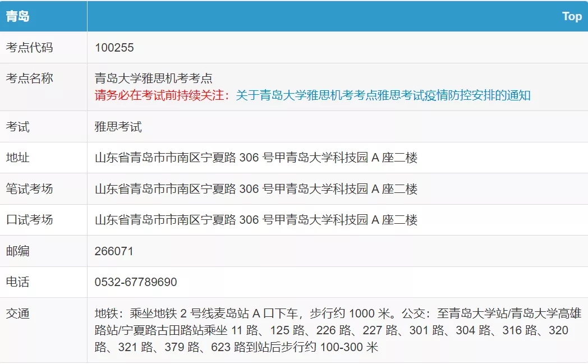
Task: Open the Qingdao University epidemic notice link
Action: click(383, 95)
